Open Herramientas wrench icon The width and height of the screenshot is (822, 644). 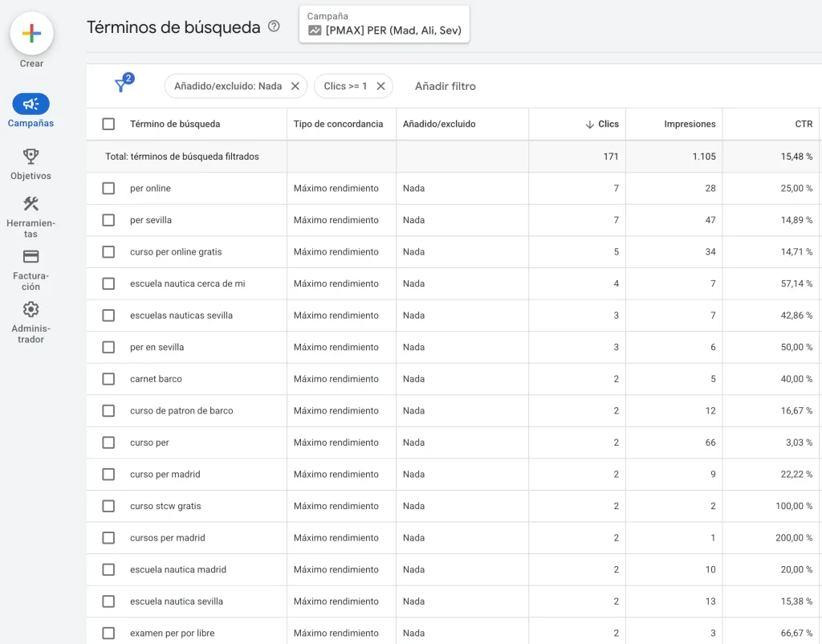[31, 205]
